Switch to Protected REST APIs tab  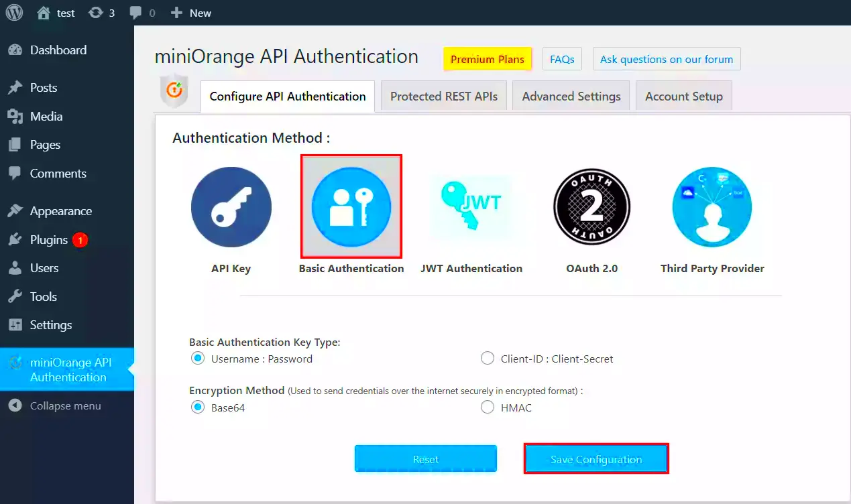tap(444, 97)
